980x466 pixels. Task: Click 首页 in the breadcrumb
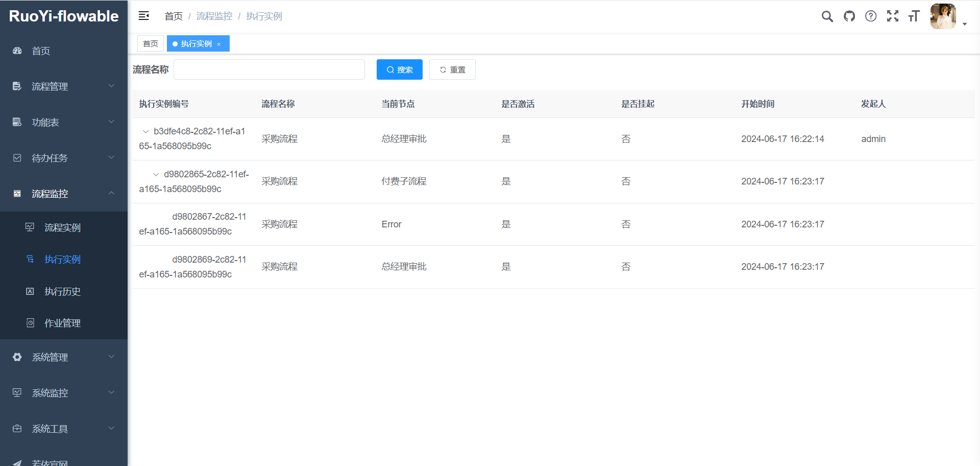click(174, 16)
